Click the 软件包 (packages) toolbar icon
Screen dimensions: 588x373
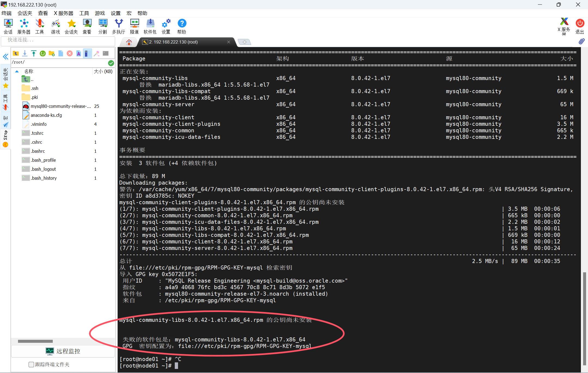[150, 26]
